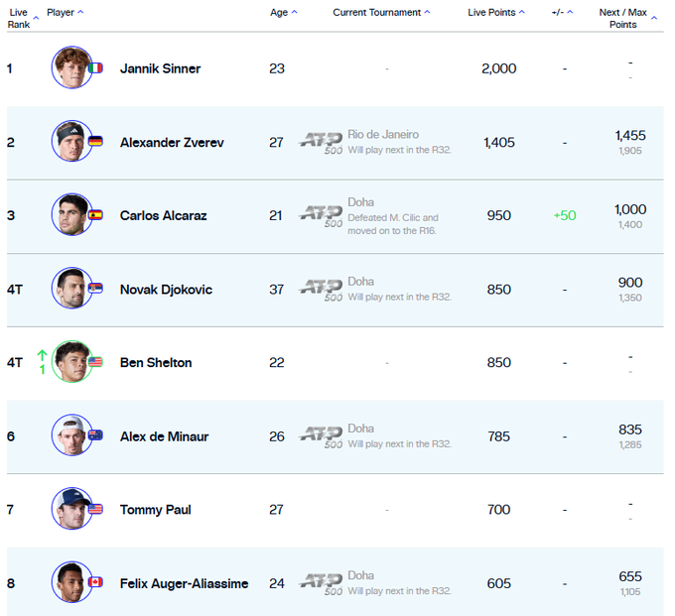Image resolution: width=675 pixels, height=616 pixels.
Task: Sort by Next / Max Points header
Action: (x=627, y=18)
